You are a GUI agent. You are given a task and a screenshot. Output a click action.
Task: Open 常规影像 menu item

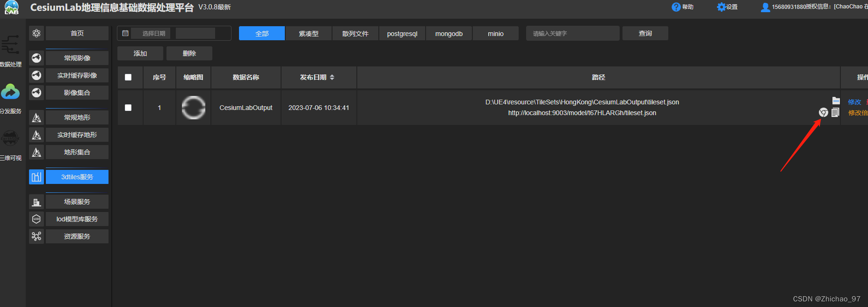(77, 58)
